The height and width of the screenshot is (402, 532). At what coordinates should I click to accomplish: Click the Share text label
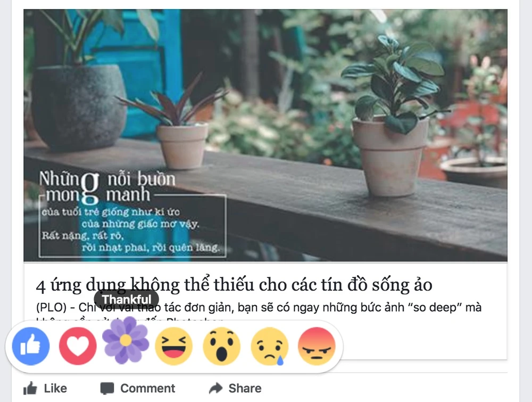click(x=245, y=388)
